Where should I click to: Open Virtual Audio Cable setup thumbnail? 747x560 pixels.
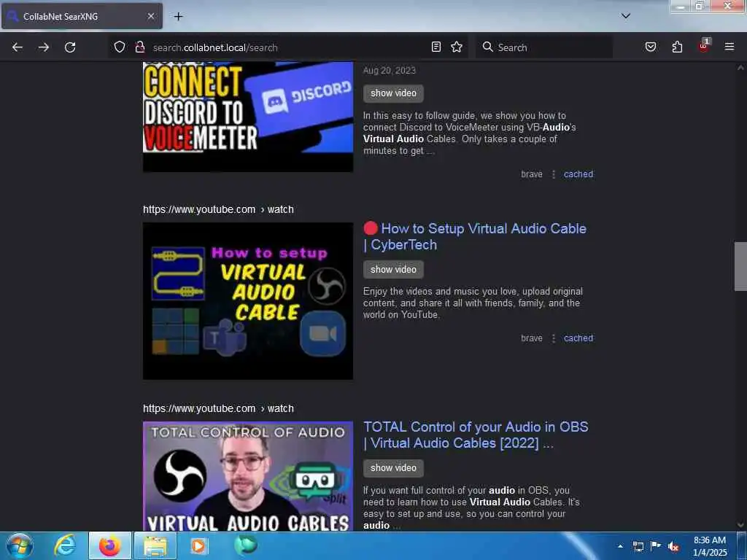pyautogui.click(x=248, y=301)
